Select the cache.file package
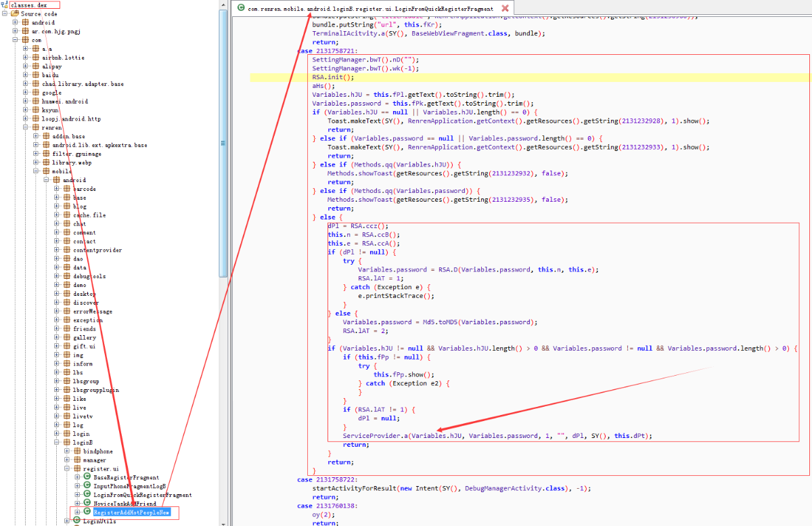Image resolution: width=812 pixels, height=526 pixels. pyautogui.click(x=90, y=215)
